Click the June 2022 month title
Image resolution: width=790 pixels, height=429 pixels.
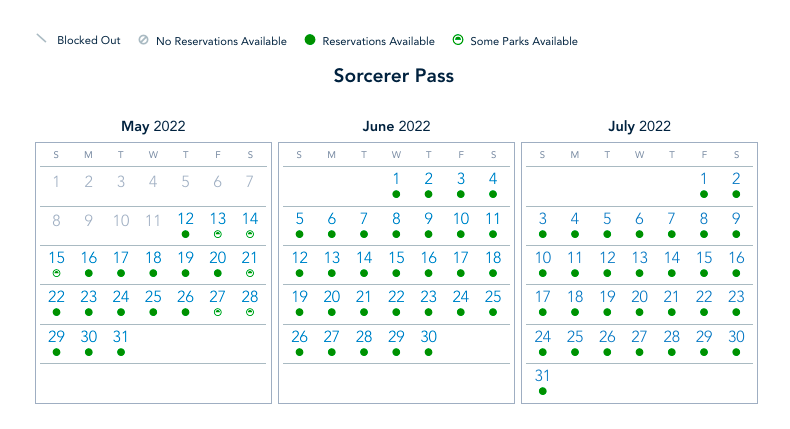click(396, 127)
